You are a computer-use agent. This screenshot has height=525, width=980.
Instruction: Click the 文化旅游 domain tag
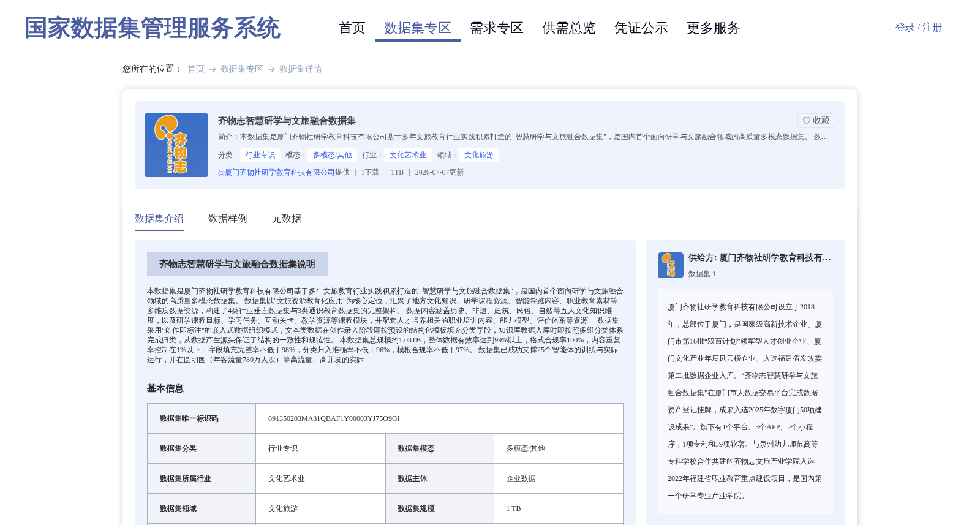[479, 156]
